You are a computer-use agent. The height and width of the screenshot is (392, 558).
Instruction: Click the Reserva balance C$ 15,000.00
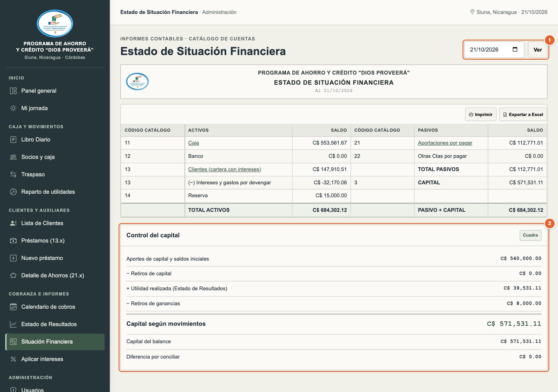(x=331, y=195)
